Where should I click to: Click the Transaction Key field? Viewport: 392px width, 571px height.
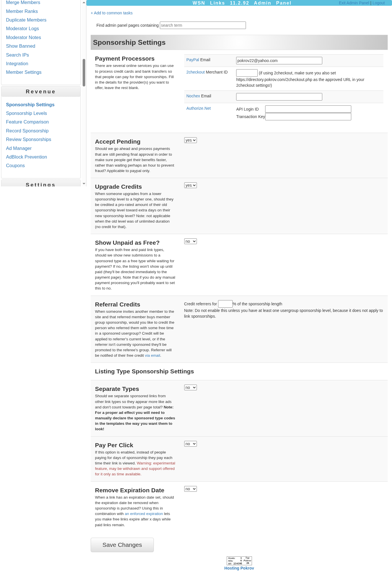point(308,117)
